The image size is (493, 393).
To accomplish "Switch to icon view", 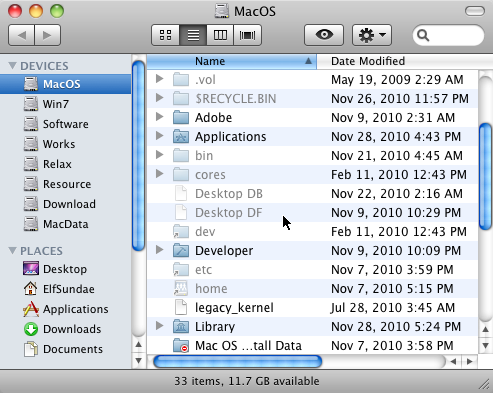I will coord(166,35).
